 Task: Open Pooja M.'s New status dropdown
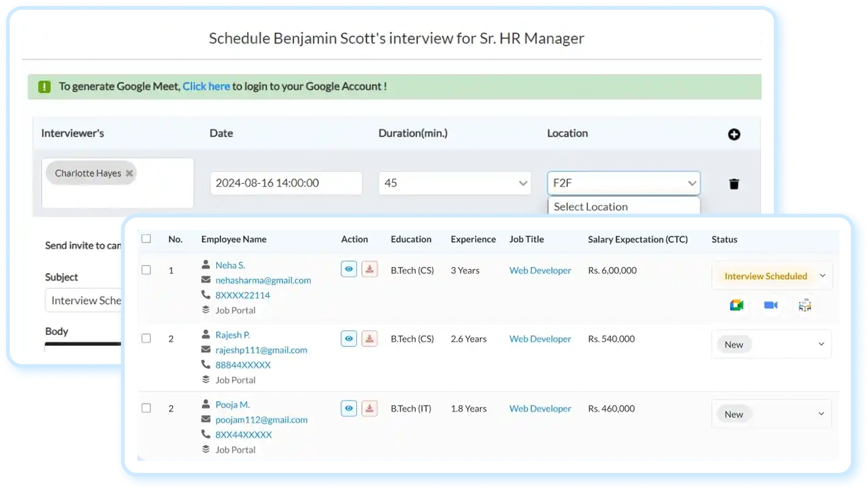[x=772, y=414]
